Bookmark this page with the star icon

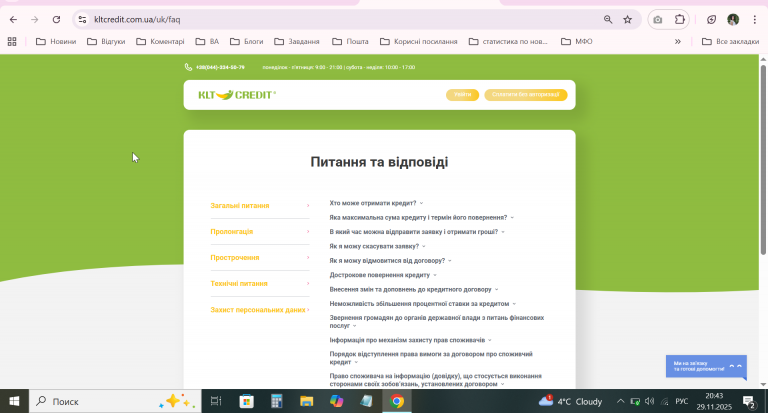627,20
